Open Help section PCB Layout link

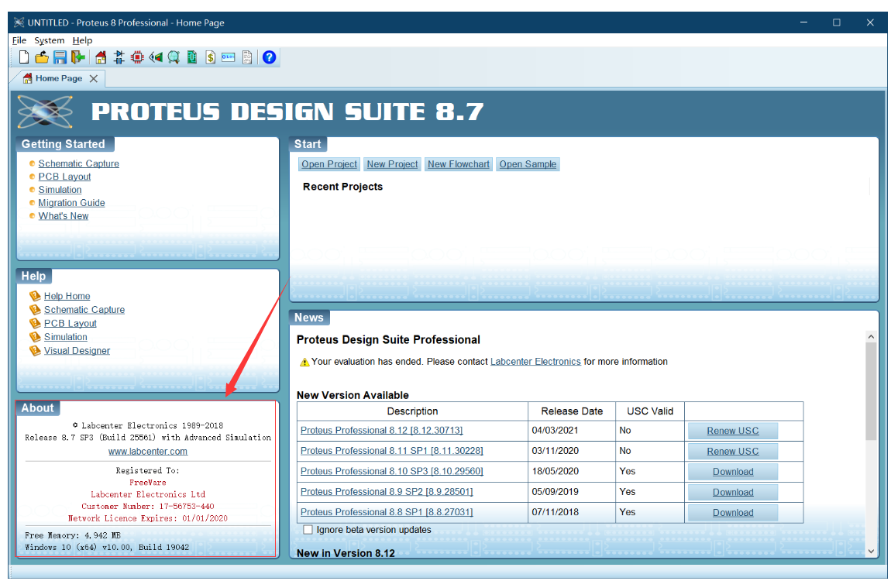coord(70,323)
